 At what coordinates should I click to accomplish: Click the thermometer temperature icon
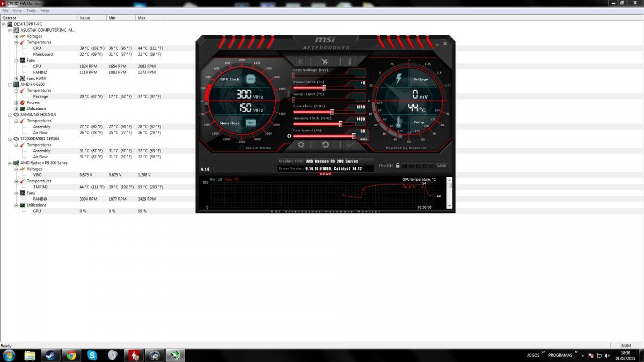[x=399, y=122]
